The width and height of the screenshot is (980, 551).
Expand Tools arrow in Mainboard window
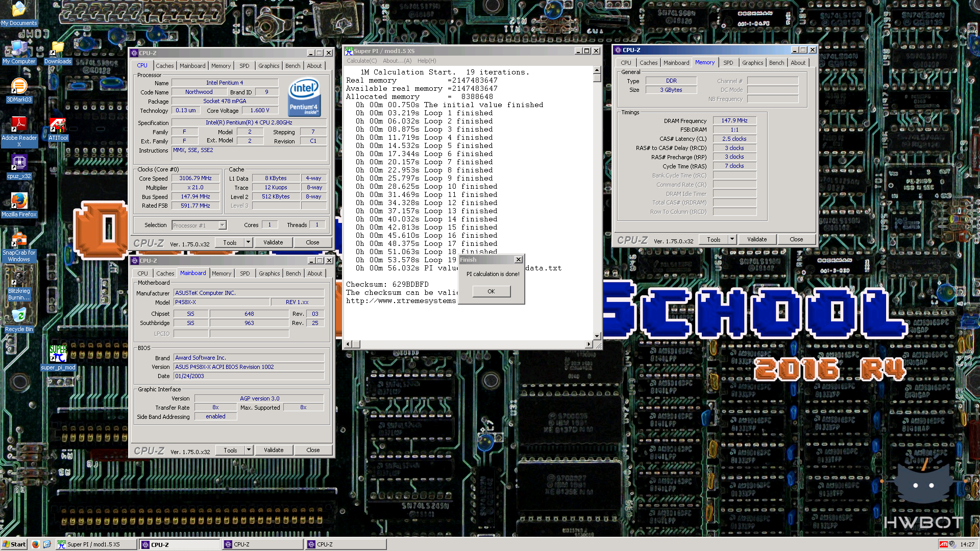click(x=249, y=450)
